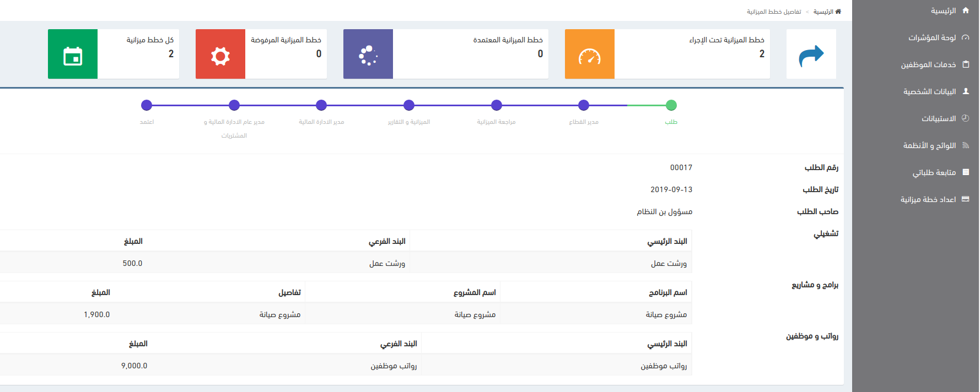Open لوحة المؤشرات from the sidebar
Screen dimensions: 980x392
point(932,37)
